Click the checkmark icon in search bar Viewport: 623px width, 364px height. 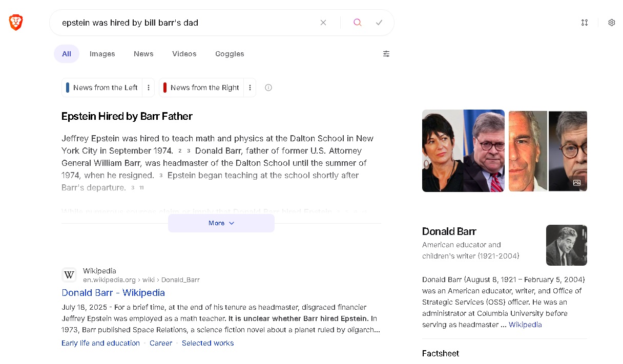pyautogui.click(x=379, y=23)
